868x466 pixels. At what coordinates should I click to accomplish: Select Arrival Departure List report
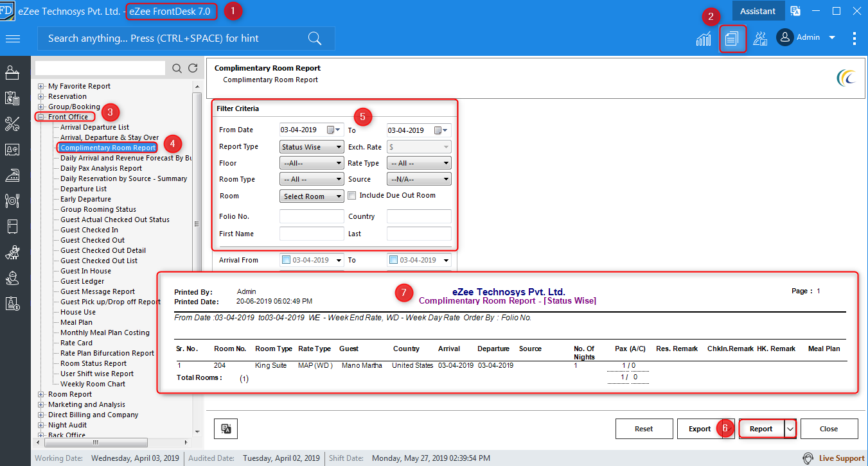point(95,127)
